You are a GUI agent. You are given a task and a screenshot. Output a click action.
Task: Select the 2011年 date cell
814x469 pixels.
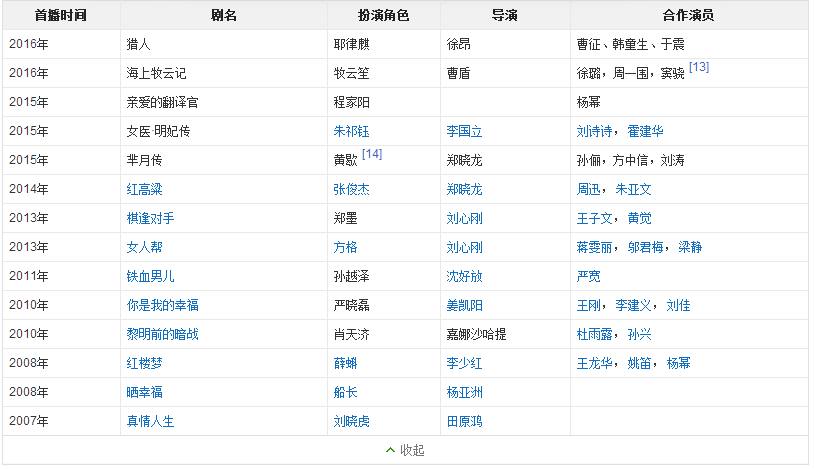(61, 277)
